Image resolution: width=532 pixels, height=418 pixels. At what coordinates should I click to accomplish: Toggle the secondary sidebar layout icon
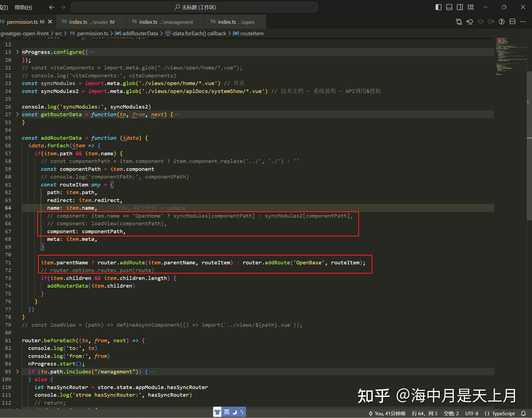[460, 7]
